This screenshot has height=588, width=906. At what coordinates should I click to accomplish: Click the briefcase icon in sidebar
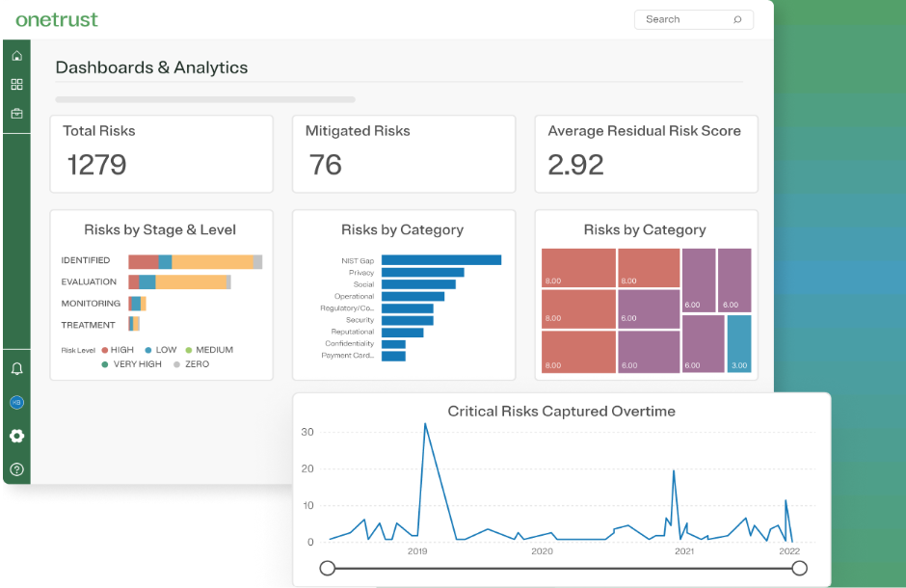click(16, 114)
